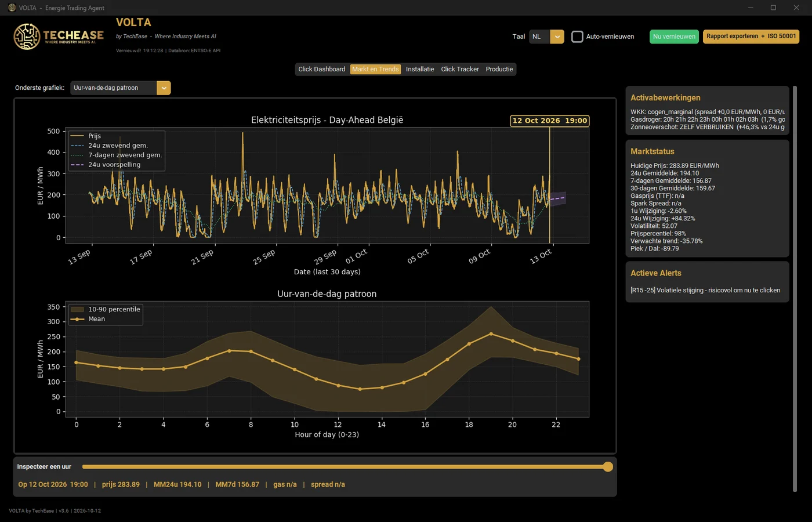Click the 7-dagen zwevend gem. legend entry

116,155
